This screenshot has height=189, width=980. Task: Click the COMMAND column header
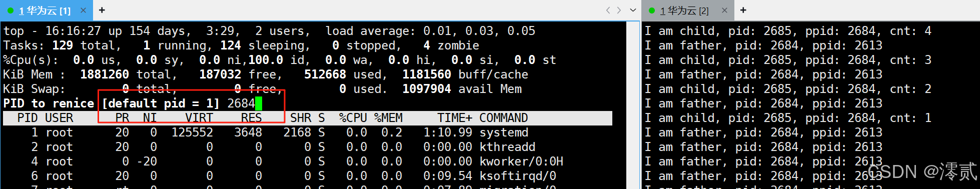click(504, 118)
